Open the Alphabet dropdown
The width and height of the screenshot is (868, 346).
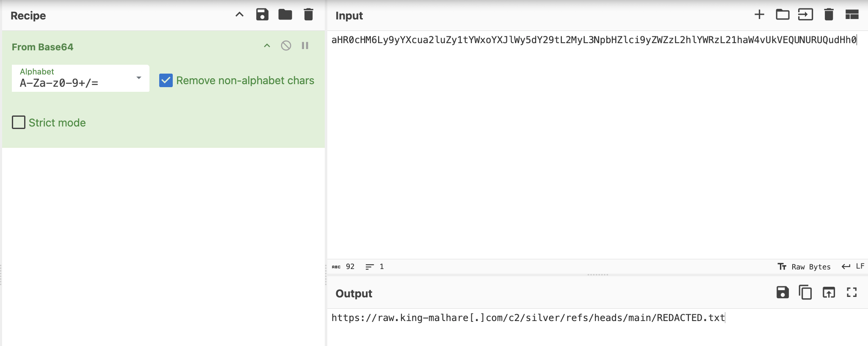138,78
